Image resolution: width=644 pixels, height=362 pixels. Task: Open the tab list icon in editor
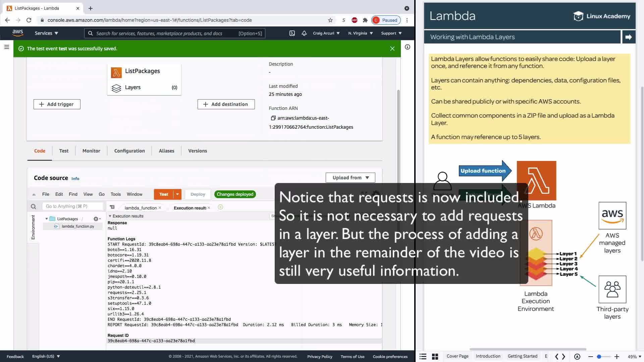tap(112, 207)
